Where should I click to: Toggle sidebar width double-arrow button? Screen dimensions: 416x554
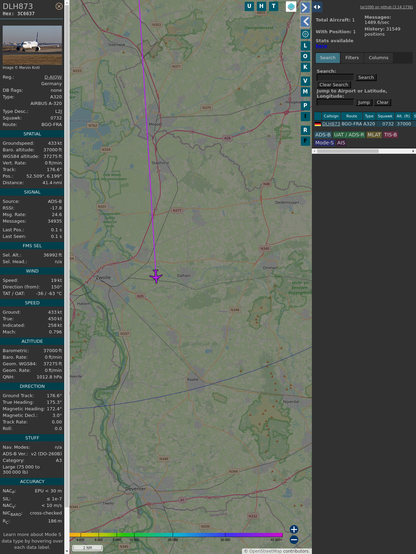(x=317, y=7)
